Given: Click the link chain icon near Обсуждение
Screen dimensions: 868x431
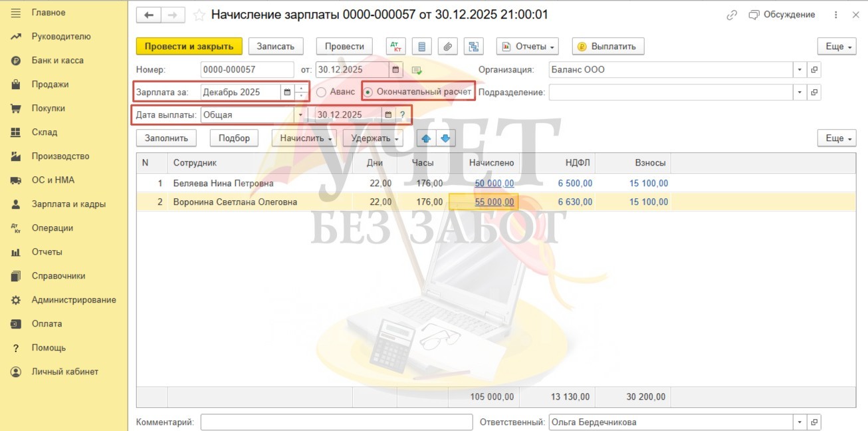Looking at the screenshot, I should [x=732, y=15].
